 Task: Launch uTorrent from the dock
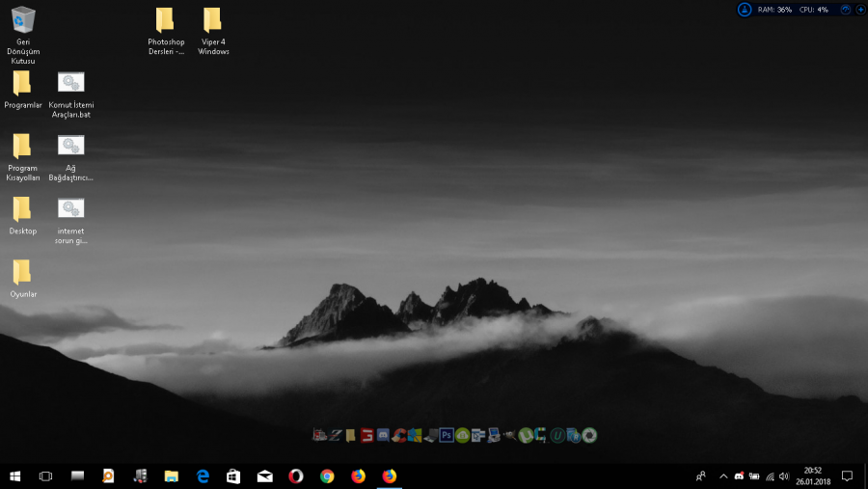tap(526, 435)
